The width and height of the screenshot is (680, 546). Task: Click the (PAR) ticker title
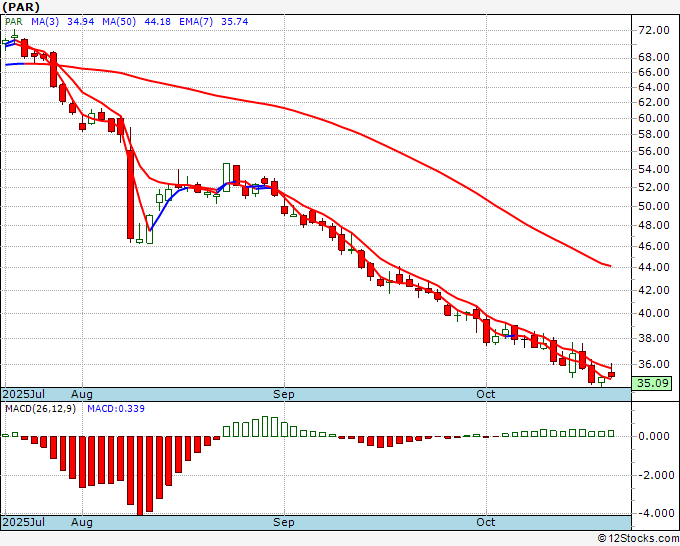pos(21,6)
